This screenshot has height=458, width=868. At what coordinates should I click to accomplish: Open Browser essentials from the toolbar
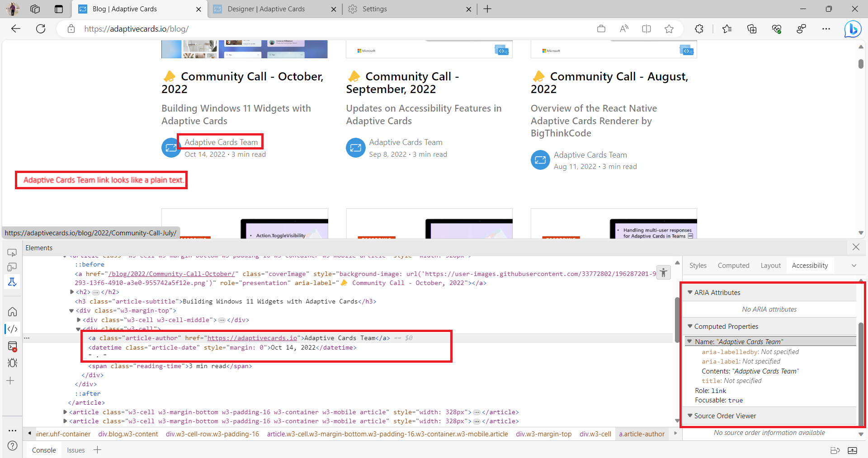point(777,28)
